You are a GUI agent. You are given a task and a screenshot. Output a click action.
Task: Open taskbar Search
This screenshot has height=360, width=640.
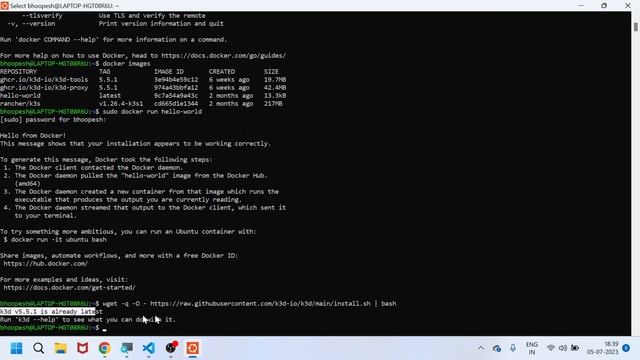[38, 348]
